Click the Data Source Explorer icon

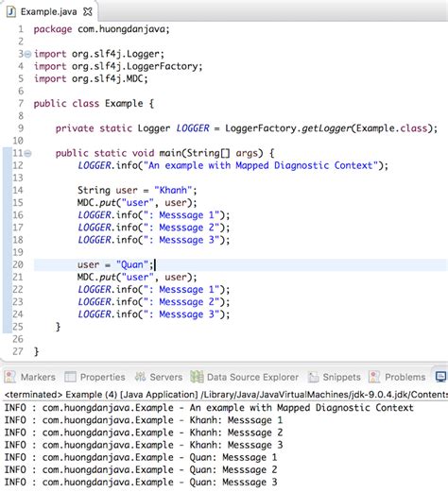[197, 377]
